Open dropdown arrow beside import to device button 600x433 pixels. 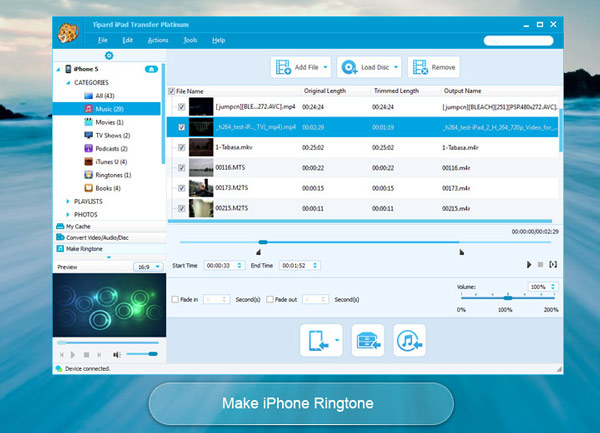pos(337,340)
